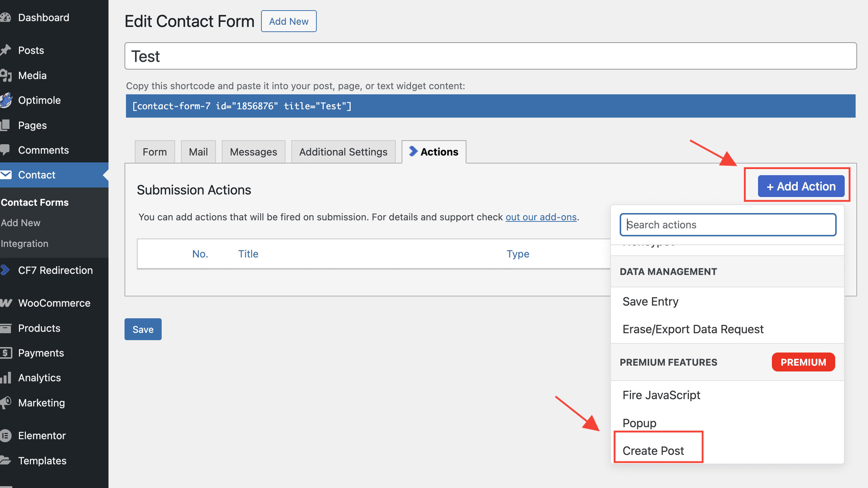Click the WooCommerce logo icon
The width and height of the screenshot is (868, 488).
[x=5, y=303]
